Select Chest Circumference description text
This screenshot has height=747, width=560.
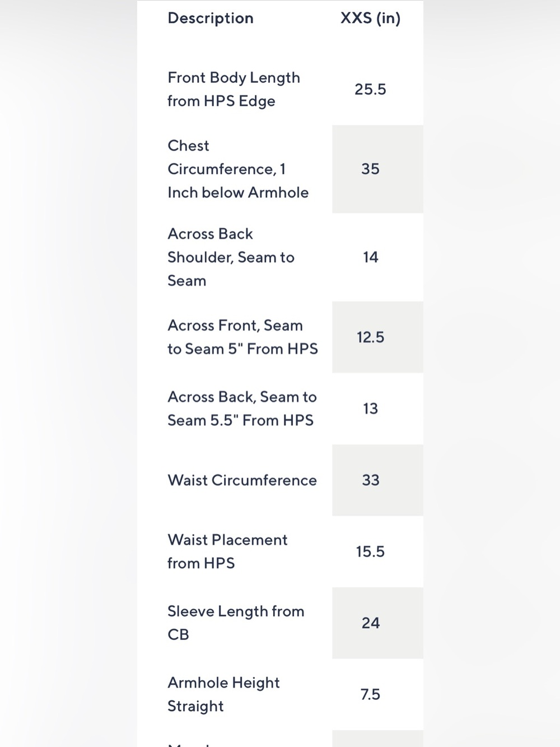238,169
